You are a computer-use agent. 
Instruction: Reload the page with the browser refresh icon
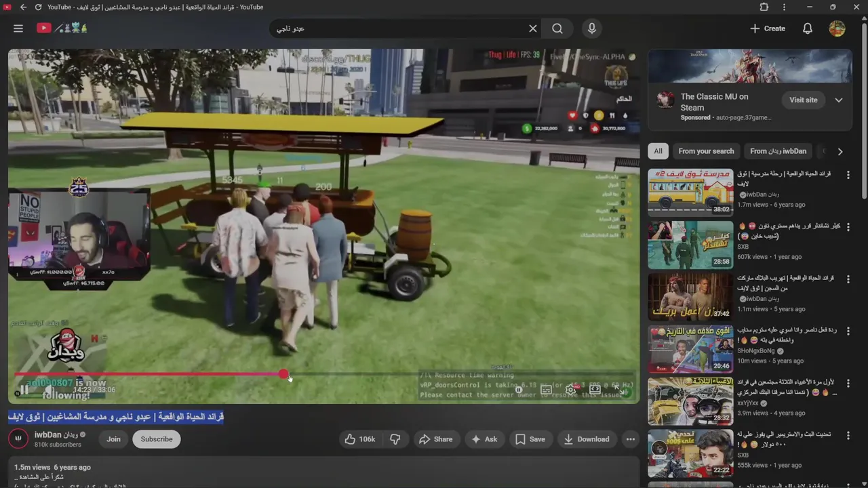tap(38, 7)
